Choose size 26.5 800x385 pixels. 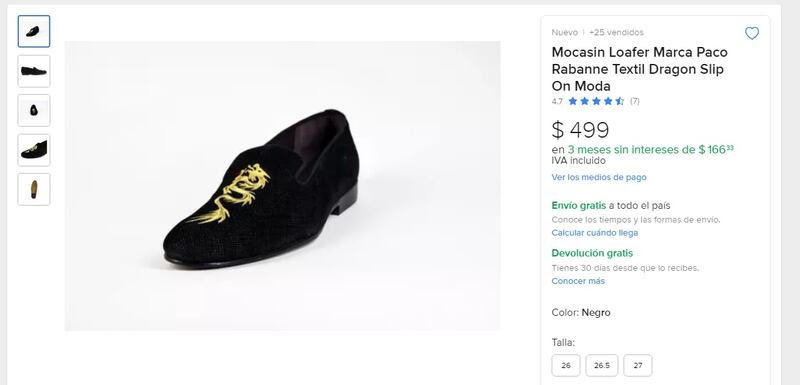602,365
